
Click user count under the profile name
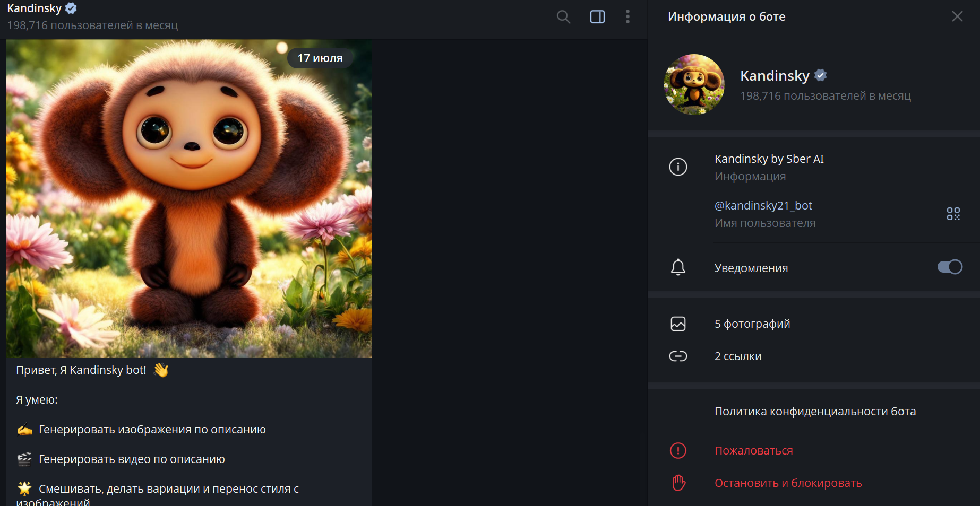pyautogui.click(x=825, y=96)
